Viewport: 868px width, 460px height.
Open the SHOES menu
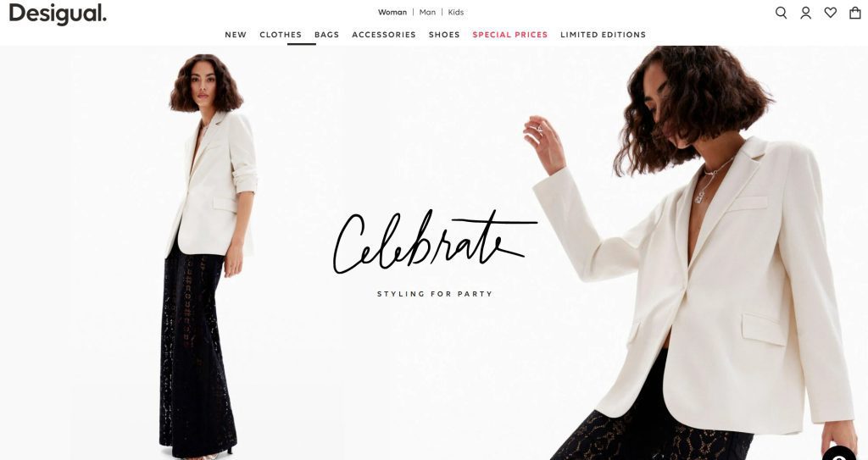[x=444, y=35]
